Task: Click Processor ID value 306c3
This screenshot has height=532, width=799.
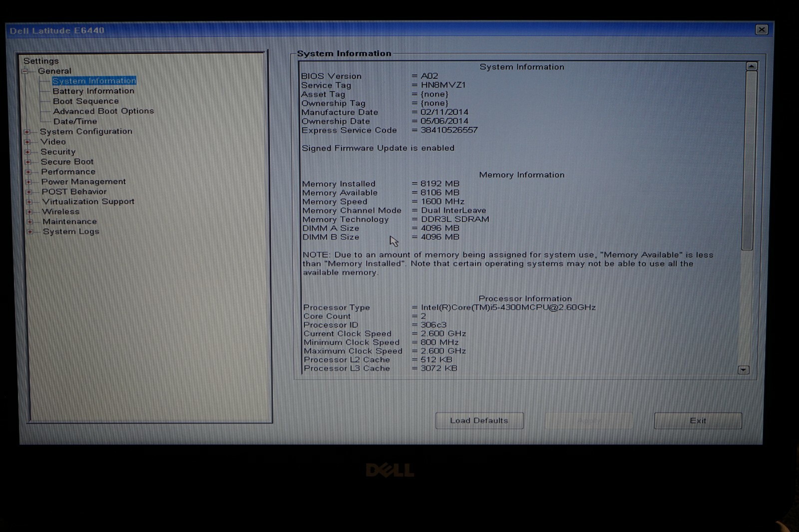Action: click(433, 325)
